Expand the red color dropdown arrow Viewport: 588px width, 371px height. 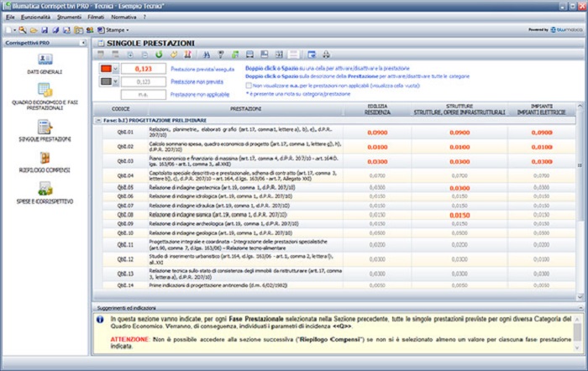[117, 68]
